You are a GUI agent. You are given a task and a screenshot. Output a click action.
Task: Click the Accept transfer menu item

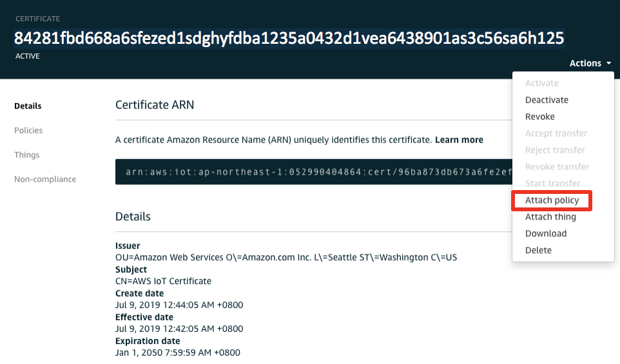556,133
